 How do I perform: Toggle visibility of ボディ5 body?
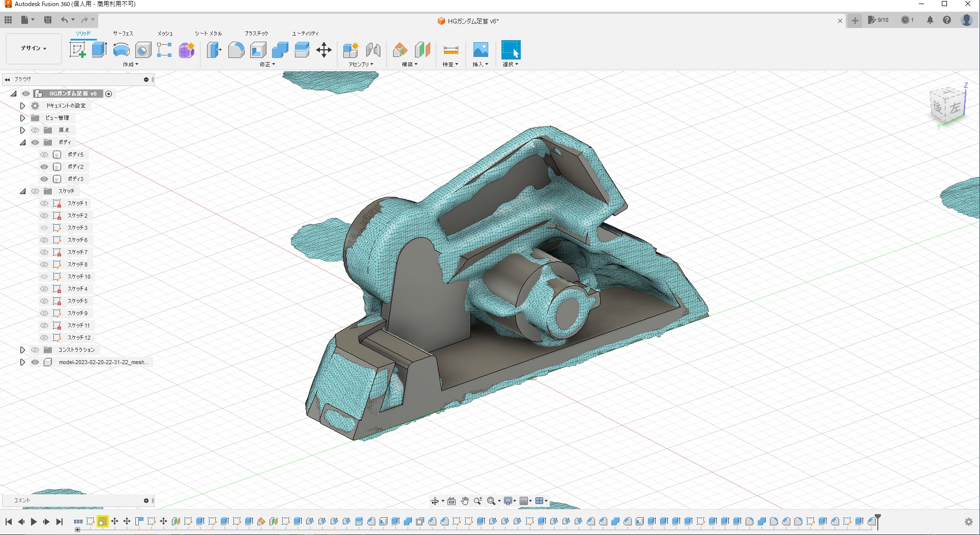coord(44,155)
